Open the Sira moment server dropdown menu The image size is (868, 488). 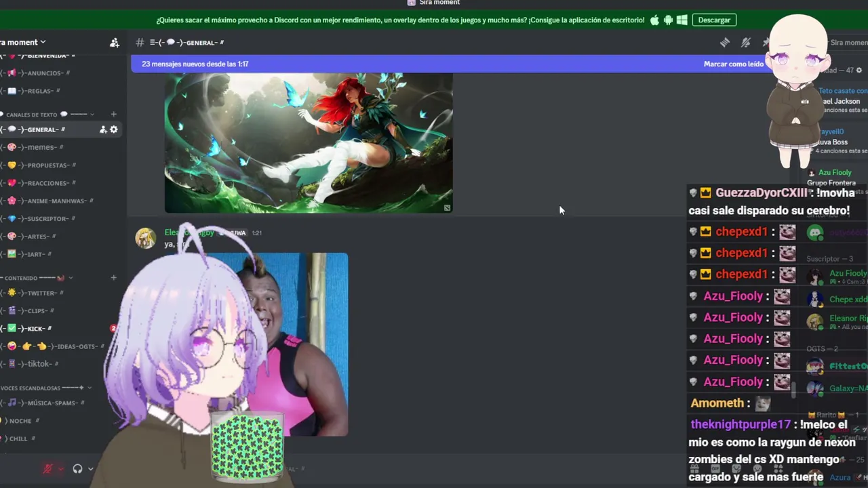tap(24, 42)
